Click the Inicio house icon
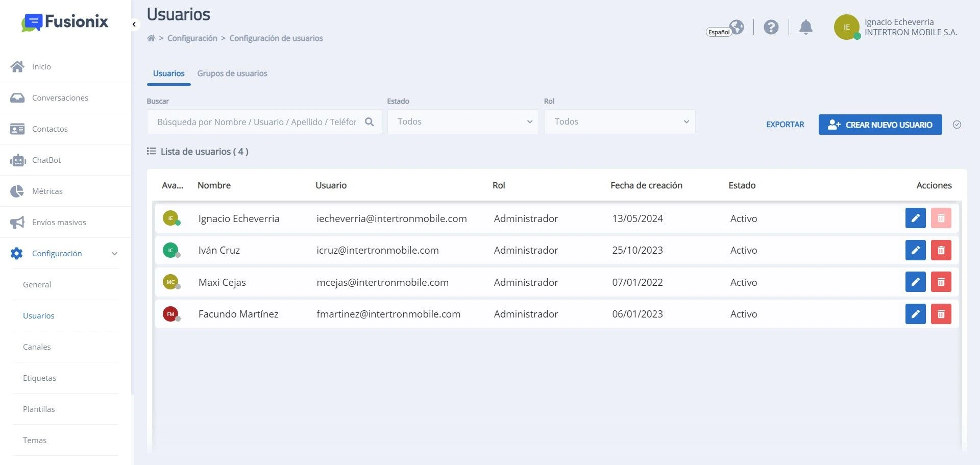The image size is (980, 465). pyautogui.click(x=17, y=66)
